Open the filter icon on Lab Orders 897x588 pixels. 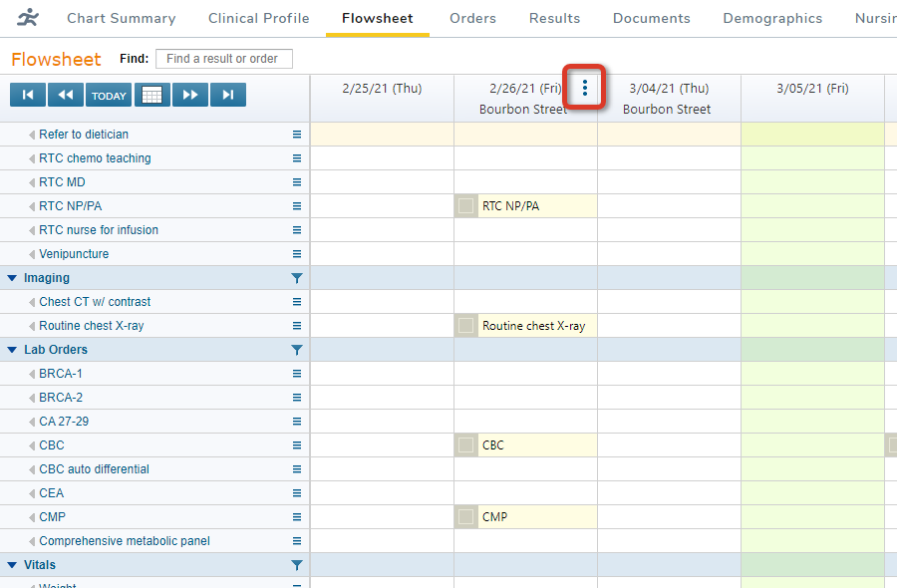pos(296,350)
